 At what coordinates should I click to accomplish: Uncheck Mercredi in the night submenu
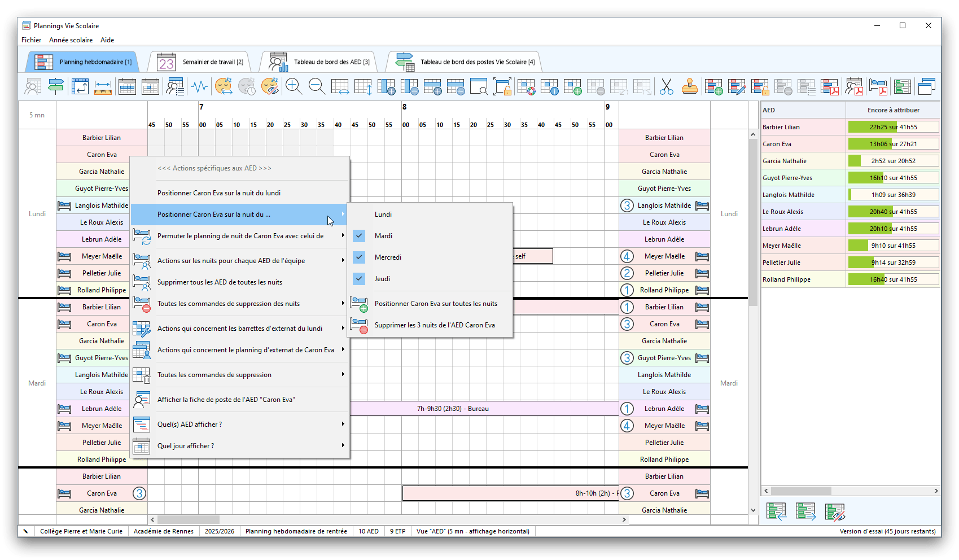pyautogui.click(x=388, y=257)
